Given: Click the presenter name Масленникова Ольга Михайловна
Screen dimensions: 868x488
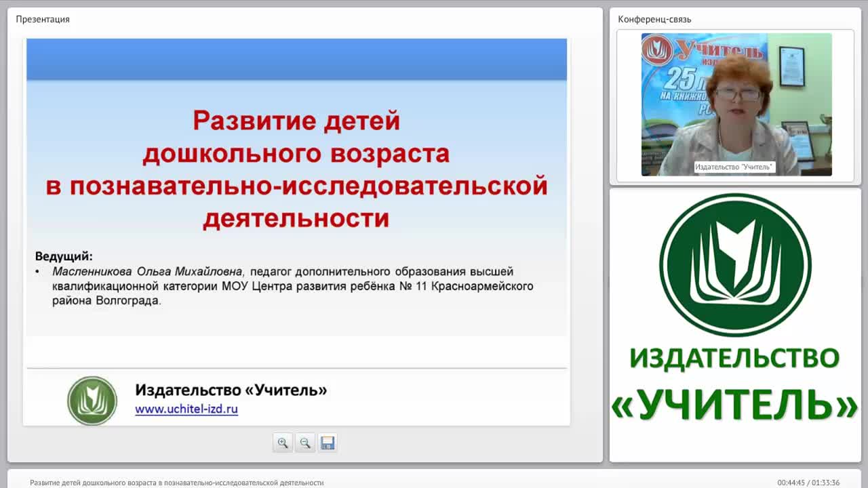Looking at the screenshot, I should [x=147, y=272].
